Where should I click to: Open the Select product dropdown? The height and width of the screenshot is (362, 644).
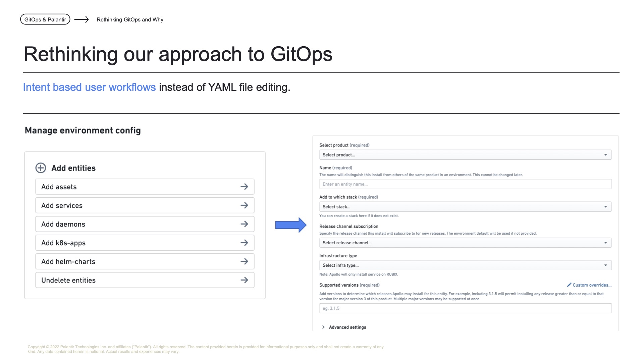click(x=466, y=155)
